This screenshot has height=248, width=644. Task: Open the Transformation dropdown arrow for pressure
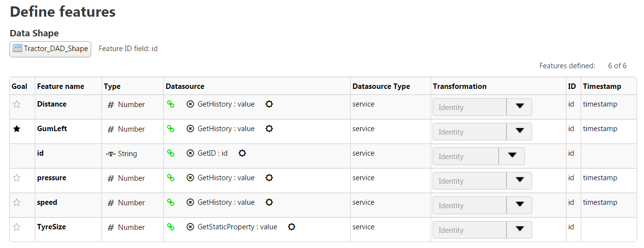[x=519, y=181]
